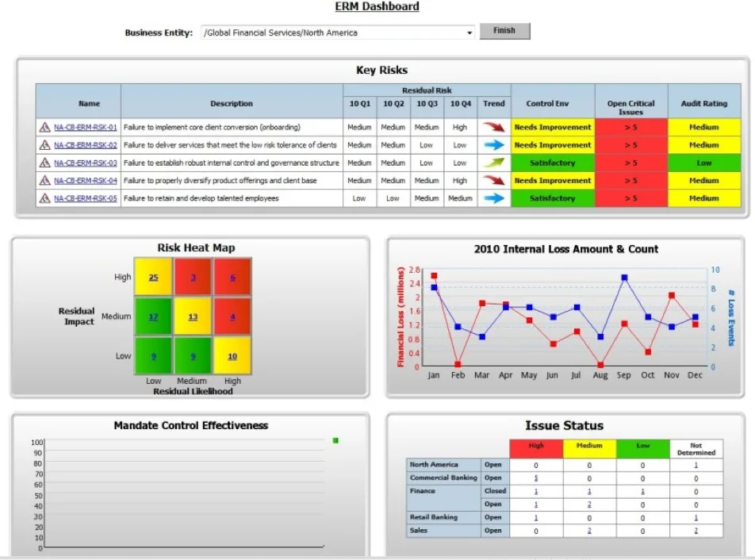
Task: Click Finance Closed count under Low column
Action: tap(642, 492)
